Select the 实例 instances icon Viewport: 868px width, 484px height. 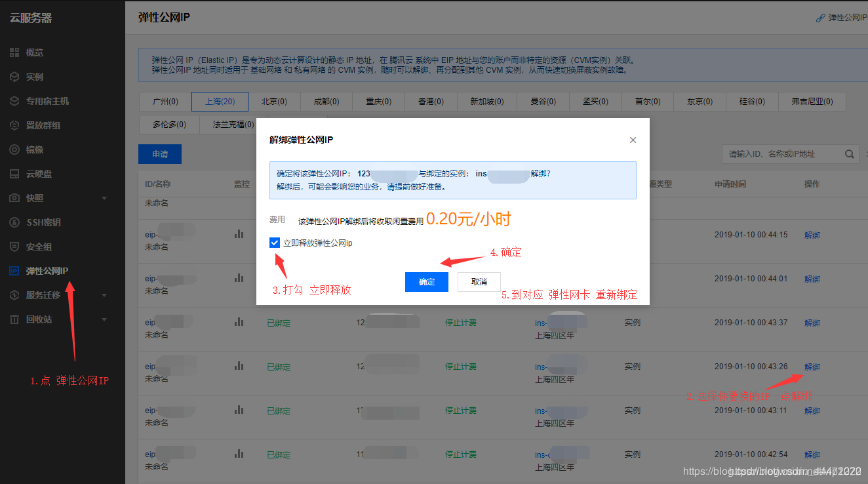click(14, 76)
